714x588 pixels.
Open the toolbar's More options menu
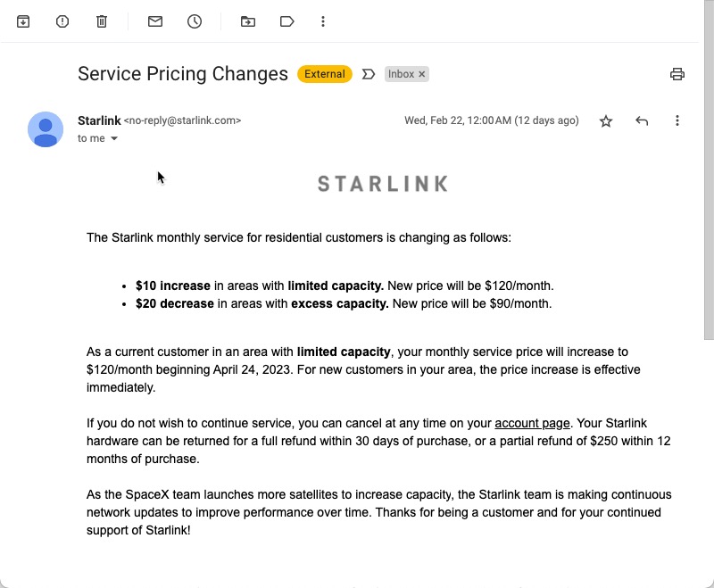323,21
